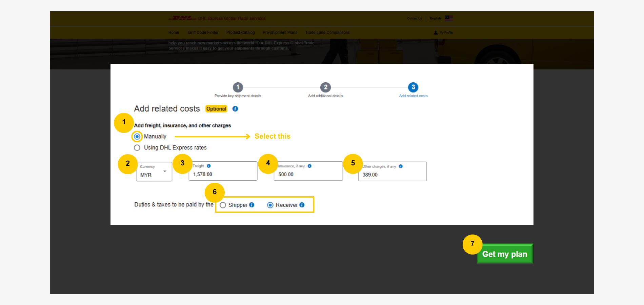Select Using DHL Express rates option
644x305 pixels.
coord(137,148)
